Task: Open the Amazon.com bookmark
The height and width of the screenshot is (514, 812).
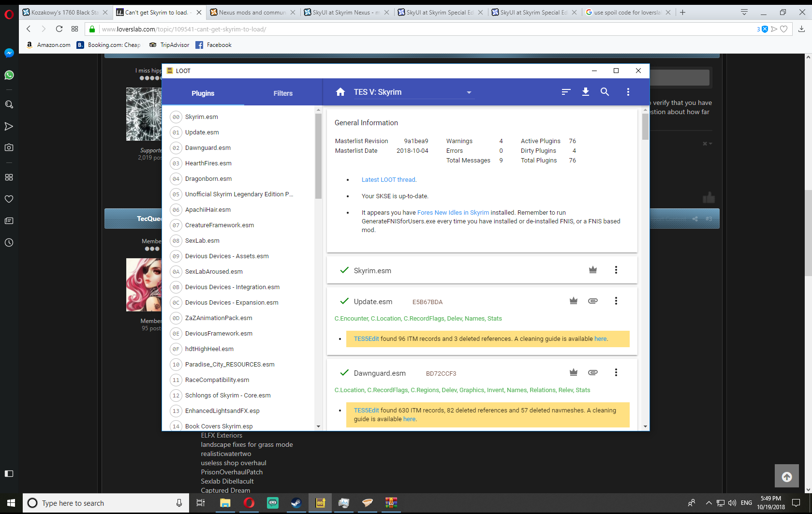Action: [x=48, y=45]
